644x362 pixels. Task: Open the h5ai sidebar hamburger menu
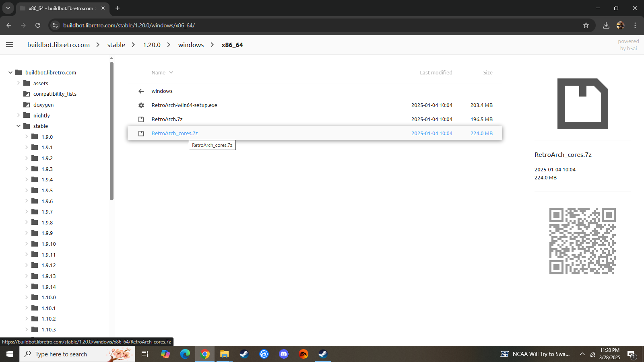point(10,45)
